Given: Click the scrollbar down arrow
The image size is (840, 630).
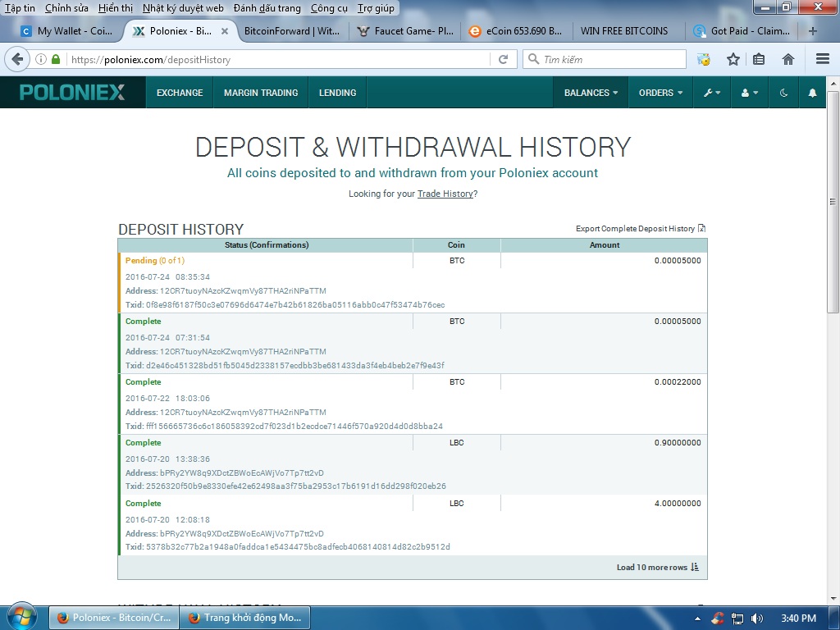Looking at the screenshot, I should coord(833,600).
